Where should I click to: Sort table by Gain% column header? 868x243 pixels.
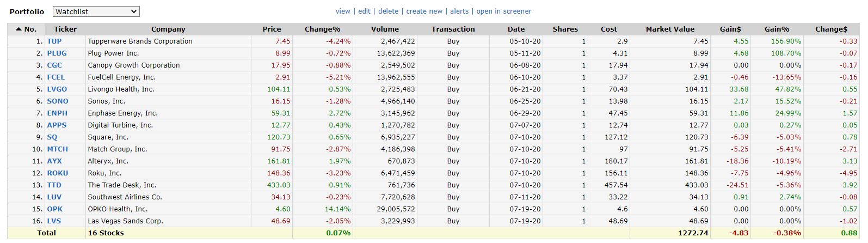pos(777,29)
